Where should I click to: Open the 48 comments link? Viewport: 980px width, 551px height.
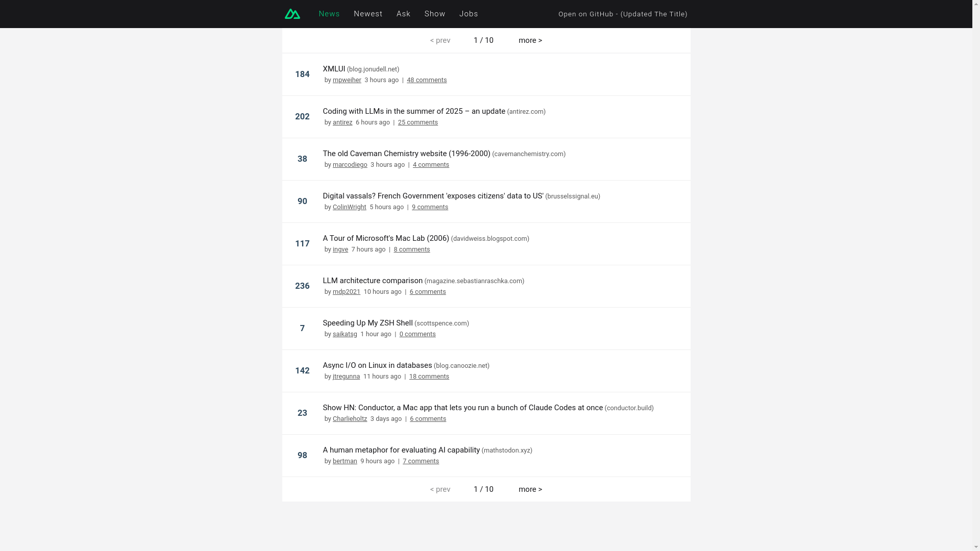427,80
